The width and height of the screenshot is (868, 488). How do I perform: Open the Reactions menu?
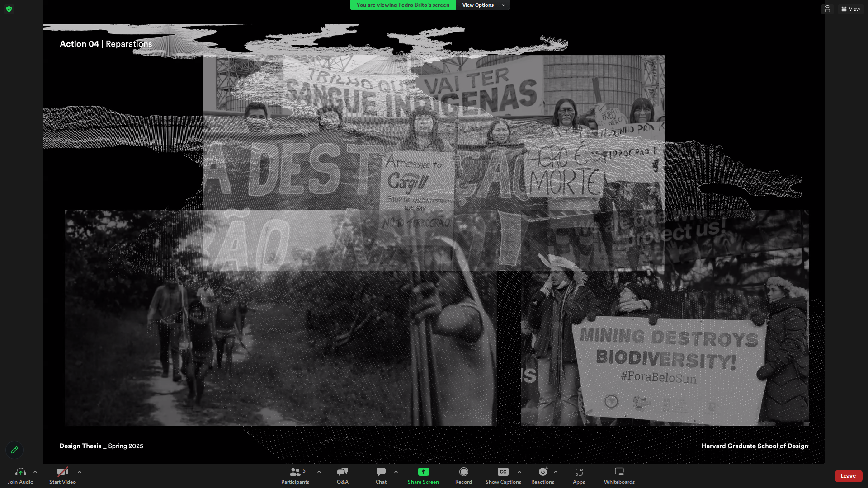[x=542, y=476]
